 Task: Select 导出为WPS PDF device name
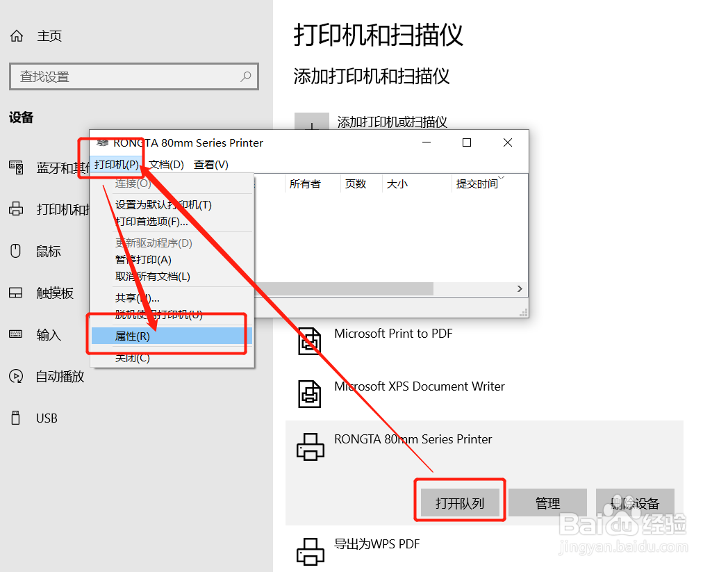(x=377, y=544)
